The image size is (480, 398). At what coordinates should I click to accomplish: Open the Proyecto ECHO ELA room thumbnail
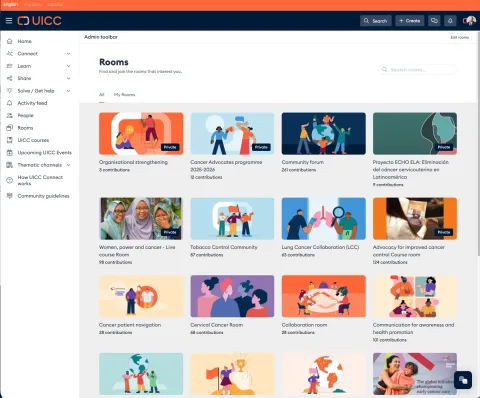[x=415, y=134]
